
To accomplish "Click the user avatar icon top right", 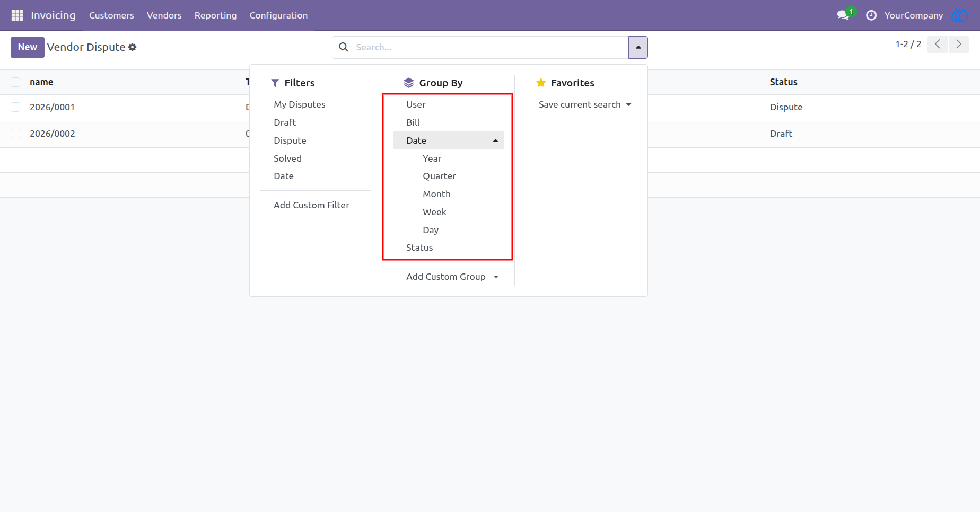I will coord(960,15).
